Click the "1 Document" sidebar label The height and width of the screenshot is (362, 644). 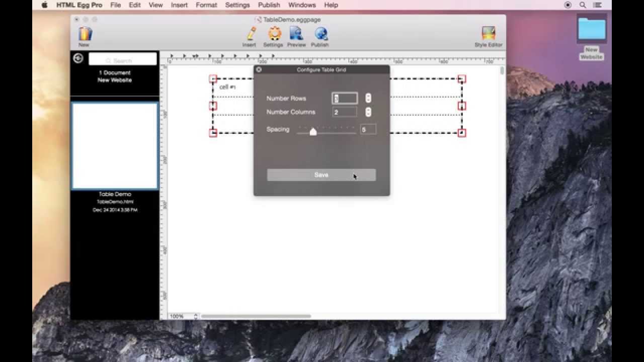point(115,73)
